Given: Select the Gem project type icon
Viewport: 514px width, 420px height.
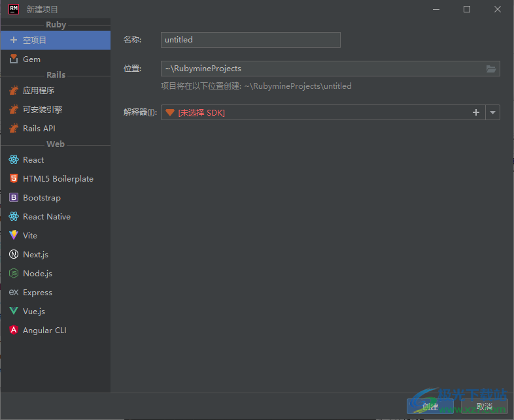Looking at the screenshot, I should tap(14, 59).
